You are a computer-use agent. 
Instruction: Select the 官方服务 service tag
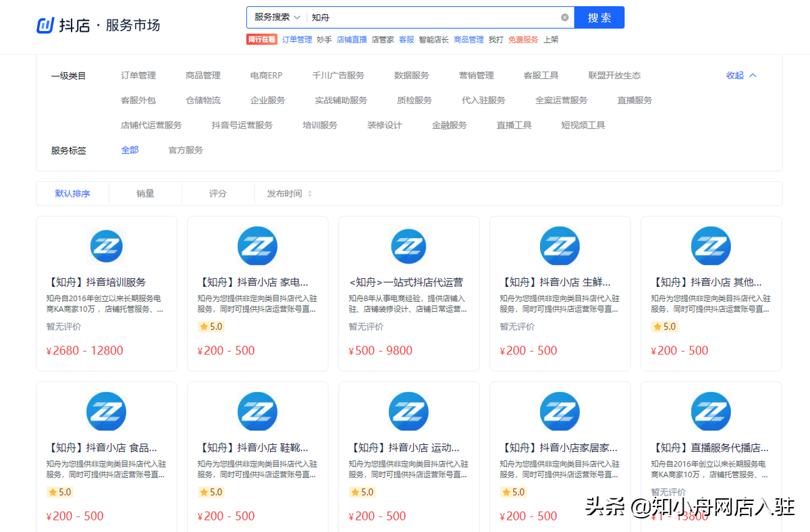point(186,151)
